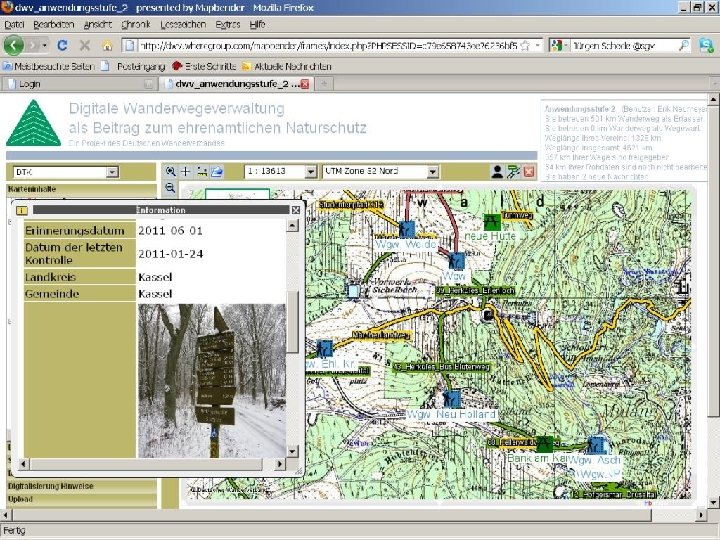The image size is (720, 540).
Task: Click Information panel right scroll arrow
Action: pyautogui.click(x=279, y=464)
